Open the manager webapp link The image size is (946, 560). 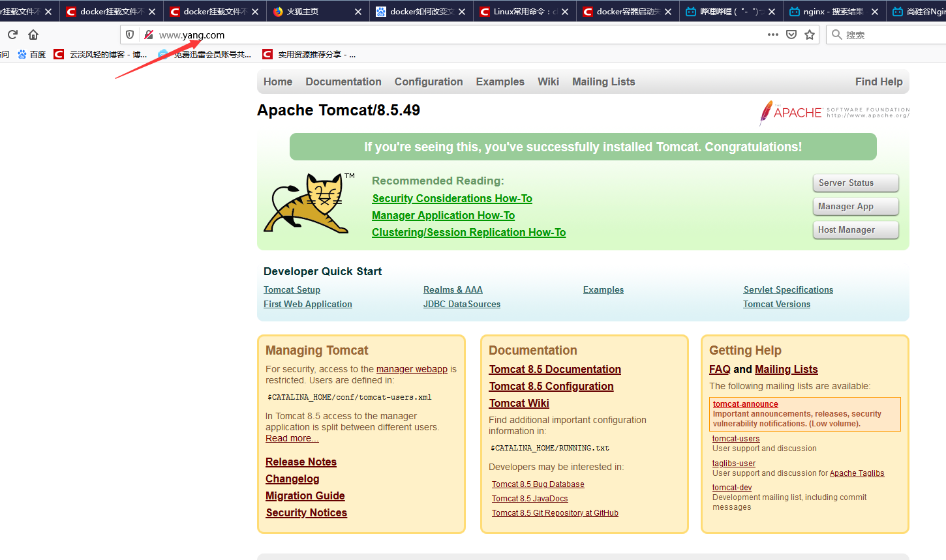tap(412, 369)
